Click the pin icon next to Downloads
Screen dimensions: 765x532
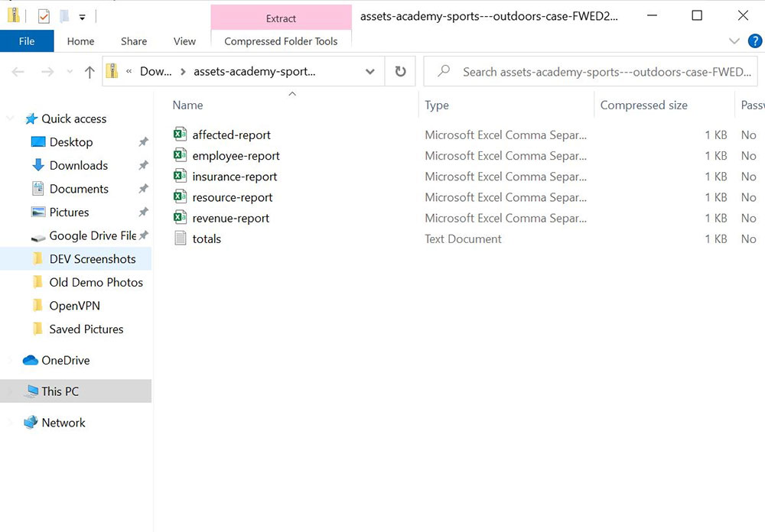pos(143,165)
